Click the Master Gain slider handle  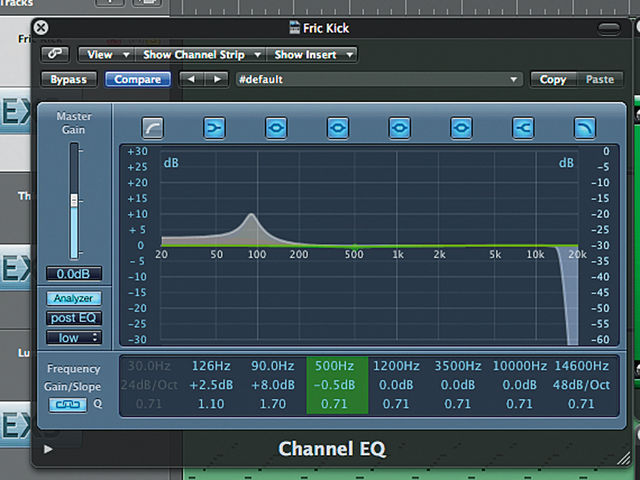(x=74, y=200)
